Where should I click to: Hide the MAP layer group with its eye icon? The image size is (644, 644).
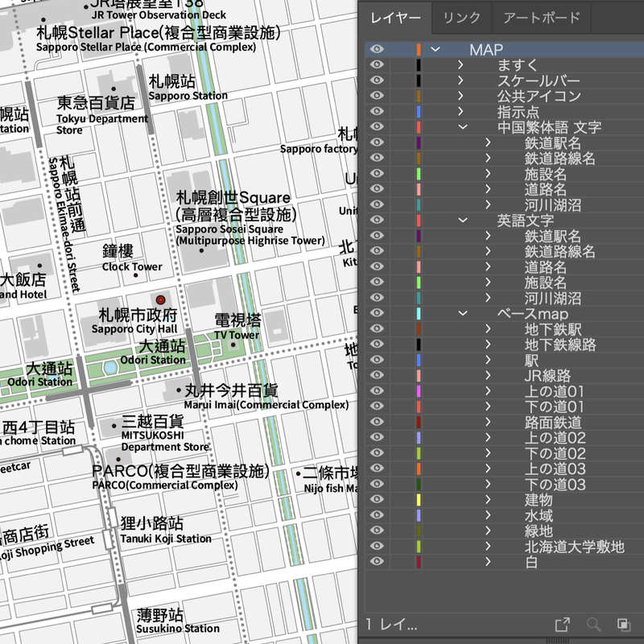point(375,49)
